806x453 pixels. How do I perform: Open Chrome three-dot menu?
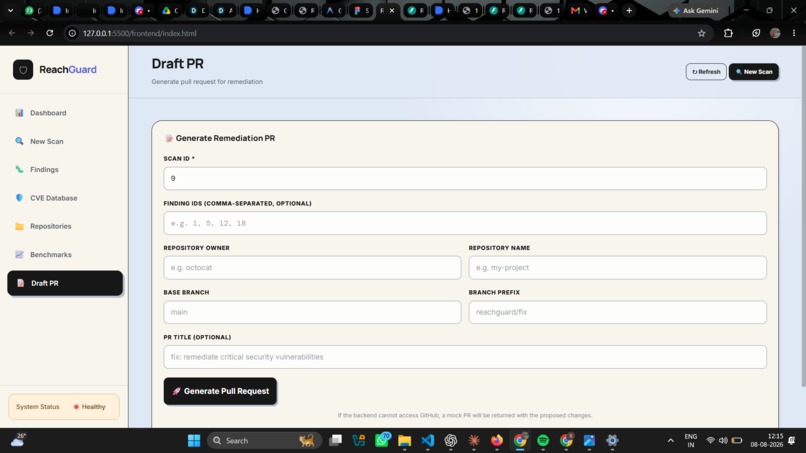[x=794, y=33]
